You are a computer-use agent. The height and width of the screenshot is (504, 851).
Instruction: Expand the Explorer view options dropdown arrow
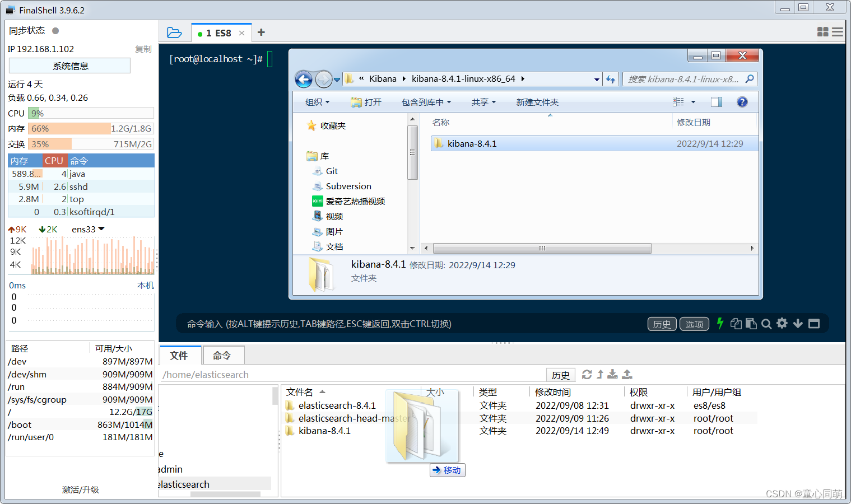[x=693, y=102]
